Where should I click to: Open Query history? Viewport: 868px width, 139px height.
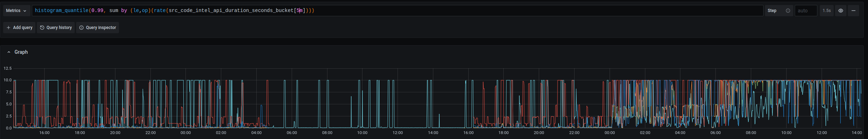(56, 28)
